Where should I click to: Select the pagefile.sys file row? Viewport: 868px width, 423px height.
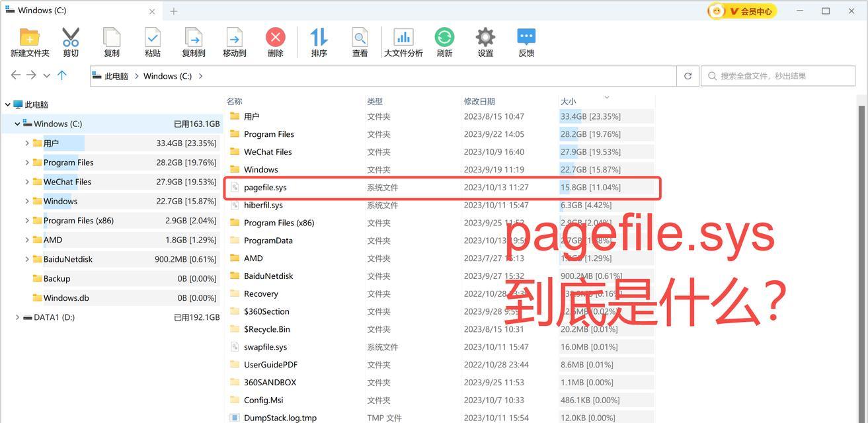pos(442,187)
